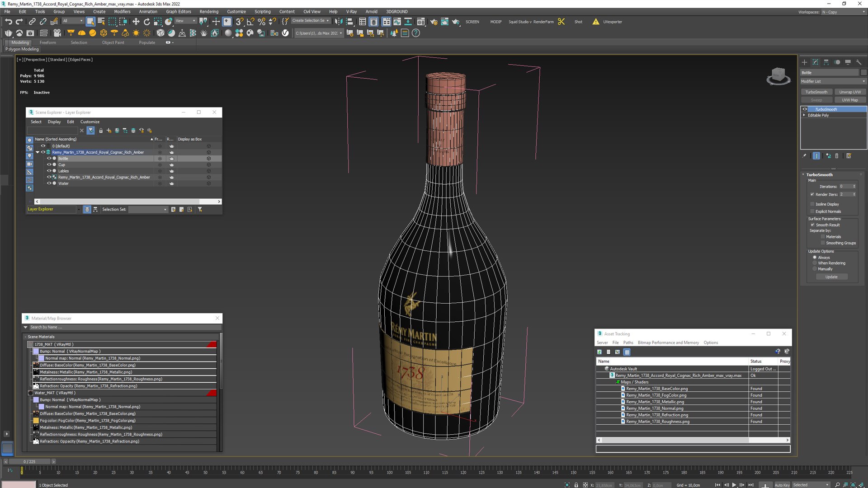Image resolution: width=868 pixels, height=488 pixels.
Task: Open Select by Name list
Action: 101,21
